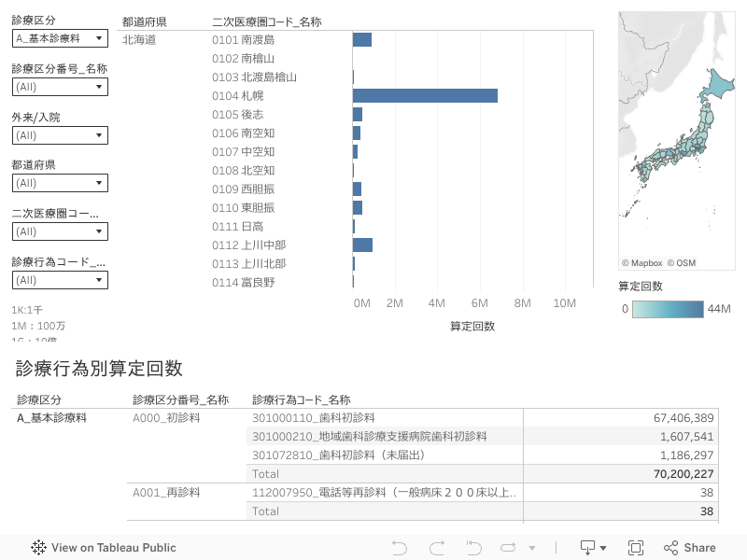747x560 pixels.
Task: Click the Redo arrow icon
Action: 436,548
